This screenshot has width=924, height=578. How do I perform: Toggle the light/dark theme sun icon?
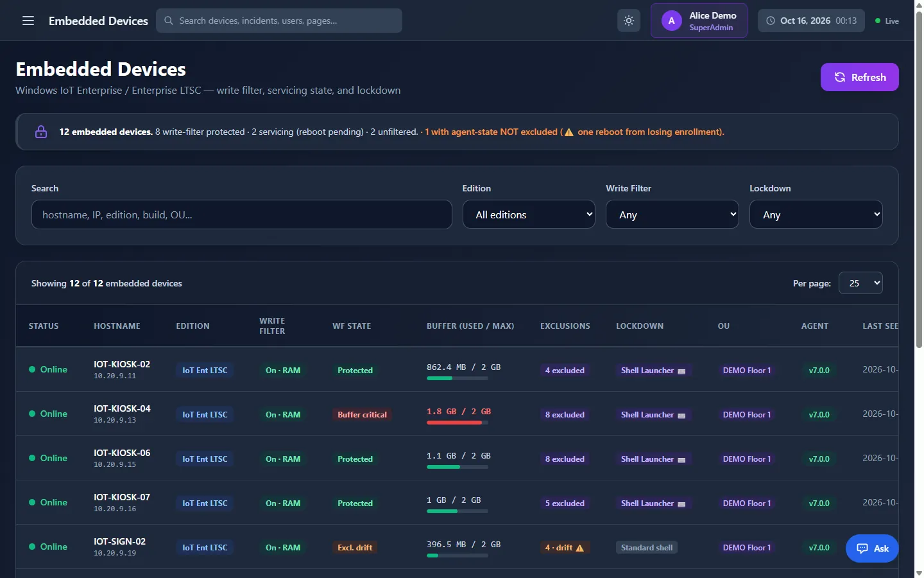pyautogui.click(x=629, y=21)
